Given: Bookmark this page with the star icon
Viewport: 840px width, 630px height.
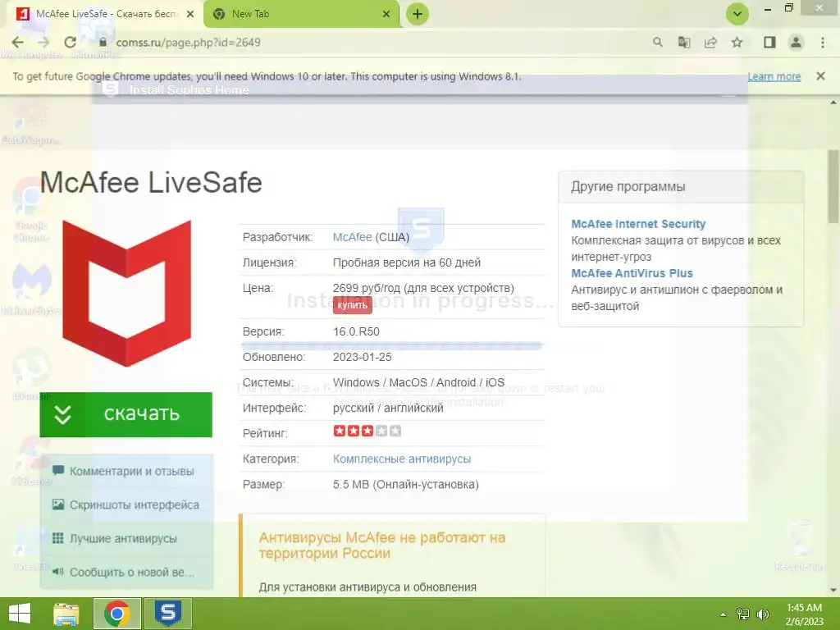Looking at the screenshot, I should [737, 43].
